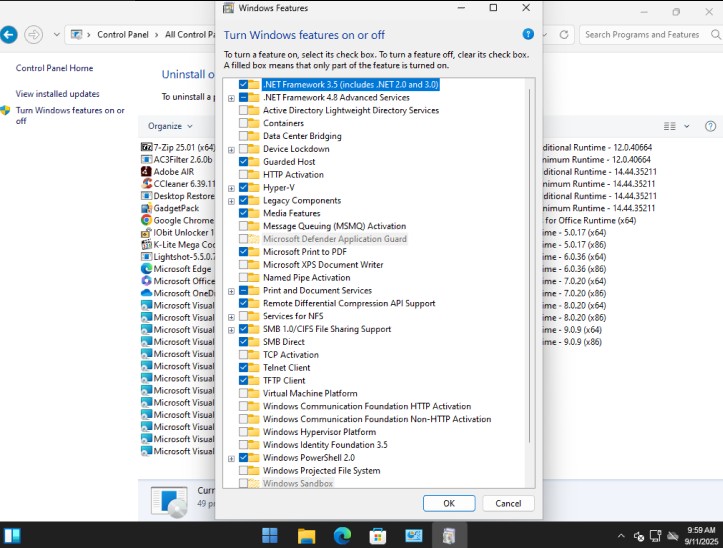
Task: Enable the Containers feature checkbox
Action: coord(243,123)
